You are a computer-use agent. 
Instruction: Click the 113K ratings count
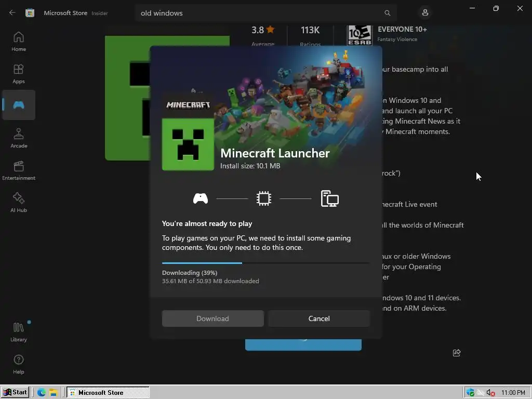[310, 30]
